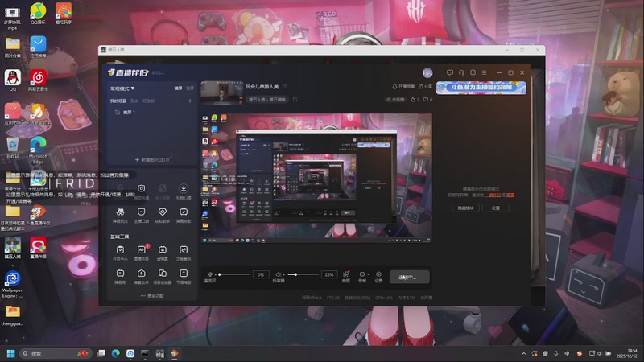
Task: Open the 全站榜 ranking badge
Action: 395,99
